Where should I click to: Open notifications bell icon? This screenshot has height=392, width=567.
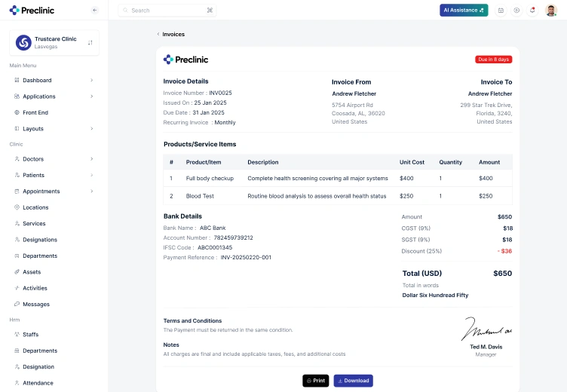[x=532, y=11]
